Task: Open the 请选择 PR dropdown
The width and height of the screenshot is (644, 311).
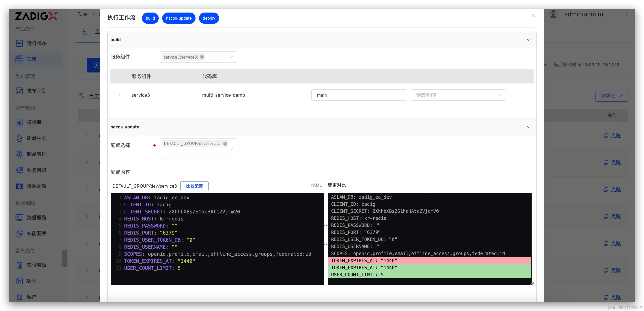Action: click(458, 95)
